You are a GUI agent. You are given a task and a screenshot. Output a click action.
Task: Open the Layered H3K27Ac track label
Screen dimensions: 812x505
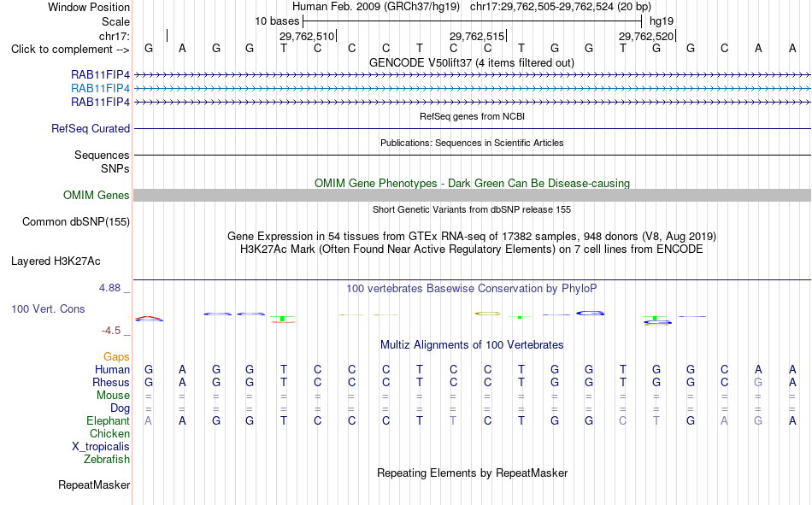(56, 261)
